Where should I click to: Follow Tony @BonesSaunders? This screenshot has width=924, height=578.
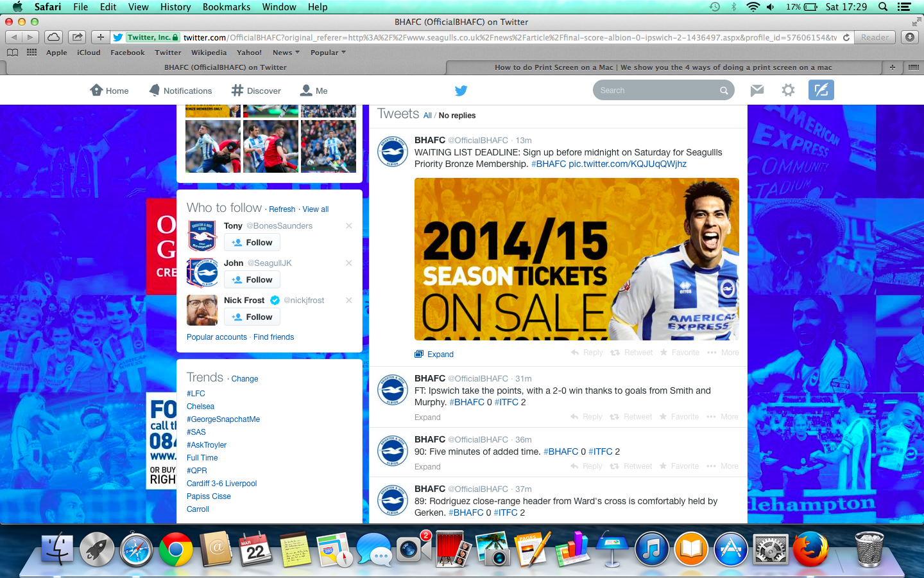click(252, 243)
